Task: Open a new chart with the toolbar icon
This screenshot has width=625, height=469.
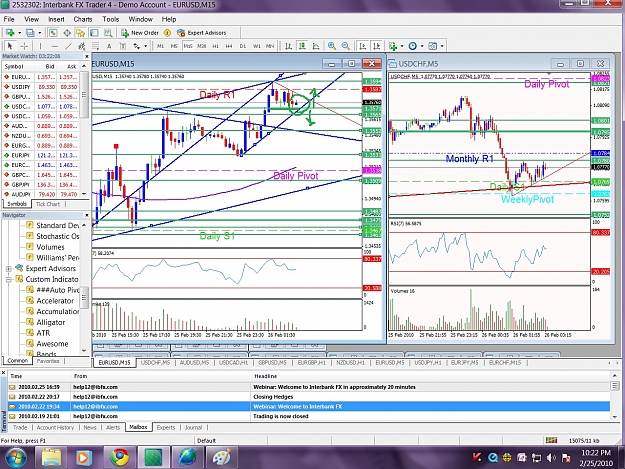Action: click(x=10, y=33)
